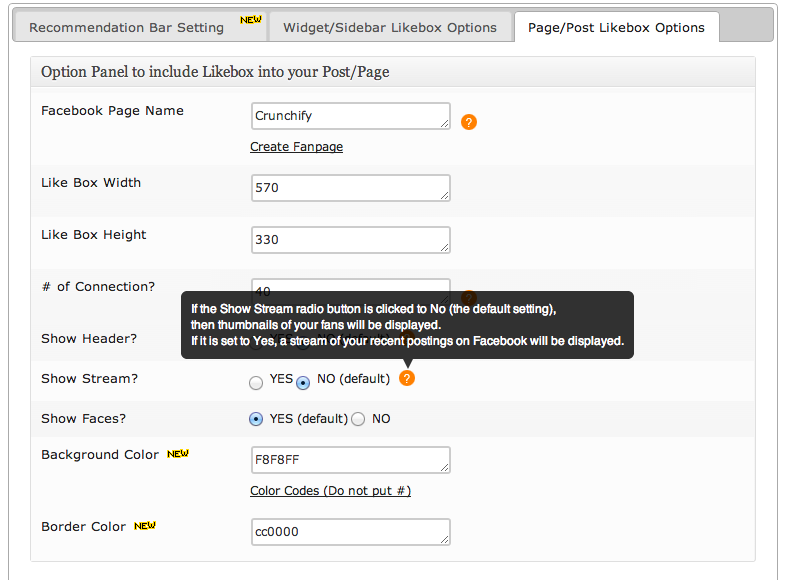The image size is (785, 580).
Task: Click the NEW badge next to Border Color
Action: [x=145, y=526]
